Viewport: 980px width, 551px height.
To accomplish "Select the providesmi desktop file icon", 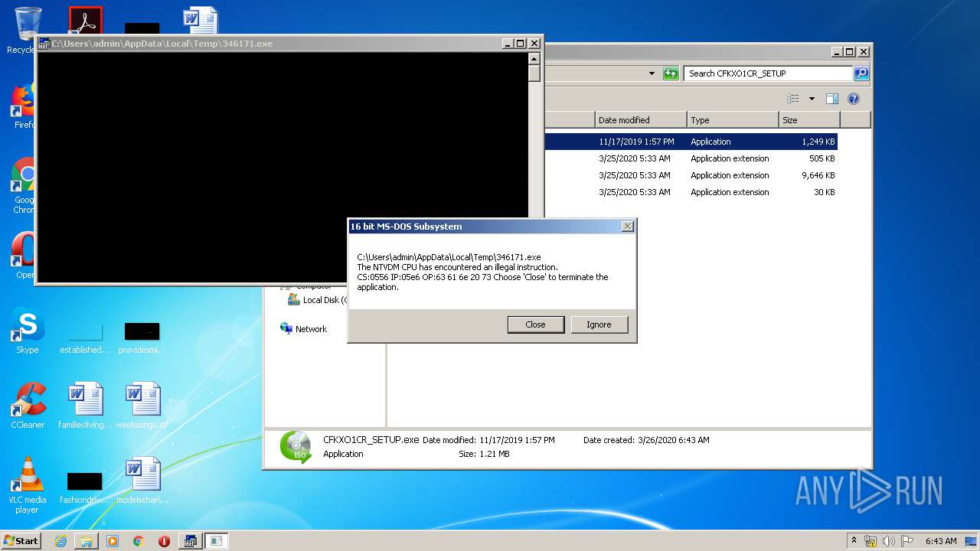I will 142,337.
